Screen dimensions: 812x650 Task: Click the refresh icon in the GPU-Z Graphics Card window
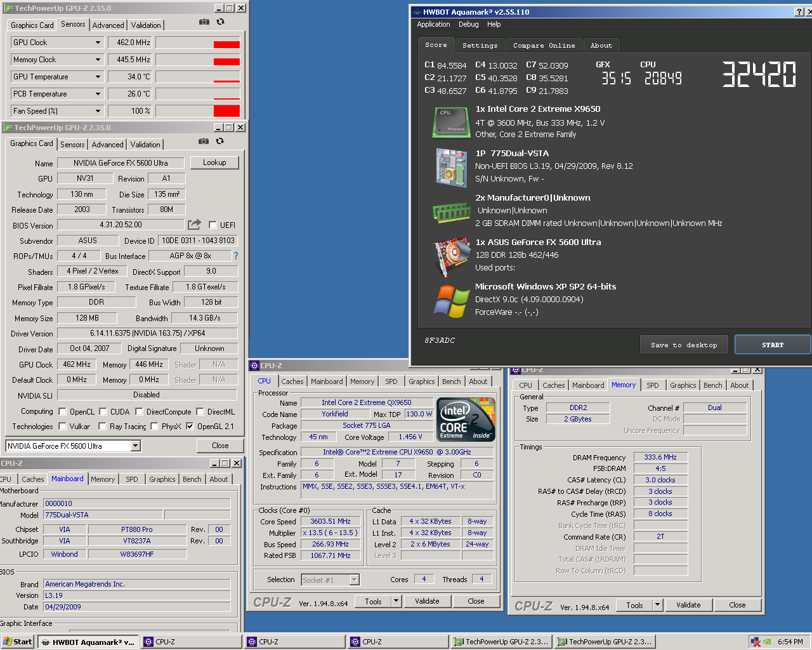[219, 141]
